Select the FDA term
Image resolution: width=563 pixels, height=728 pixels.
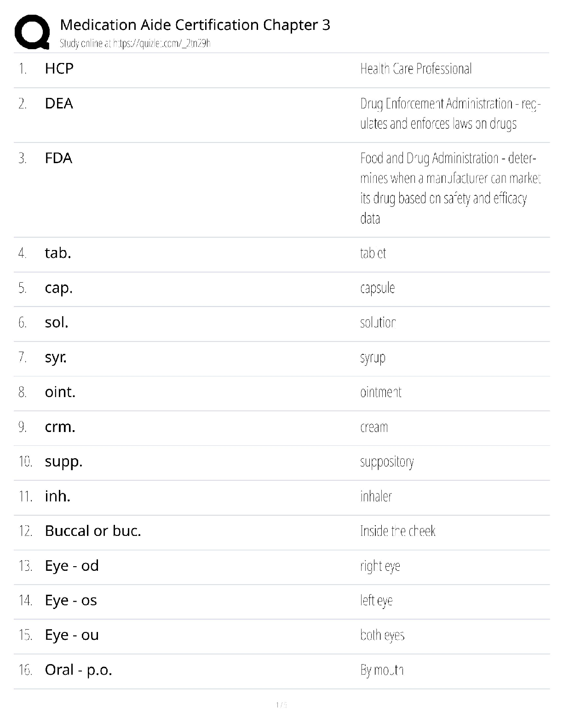tap(58, 158)
